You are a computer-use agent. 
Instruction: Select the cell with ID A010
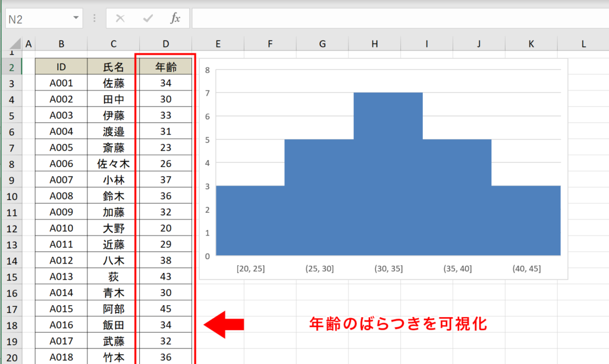click(x=61, y=228)
